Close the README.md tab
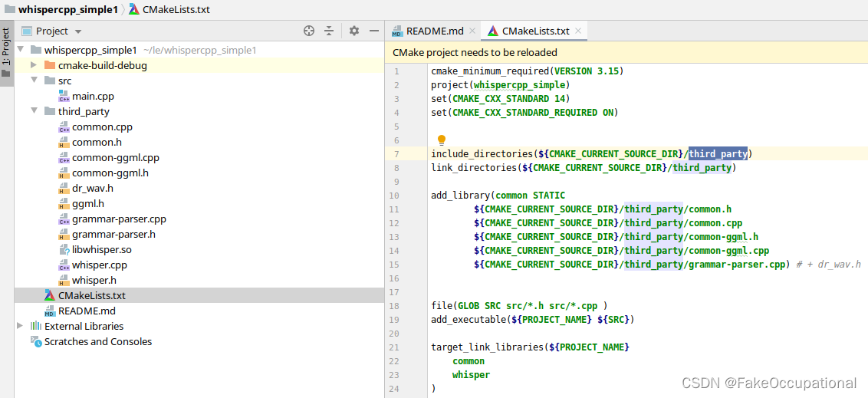Image resolution: width=868 pixels, height=398 pixels. [x=473, y=31]
